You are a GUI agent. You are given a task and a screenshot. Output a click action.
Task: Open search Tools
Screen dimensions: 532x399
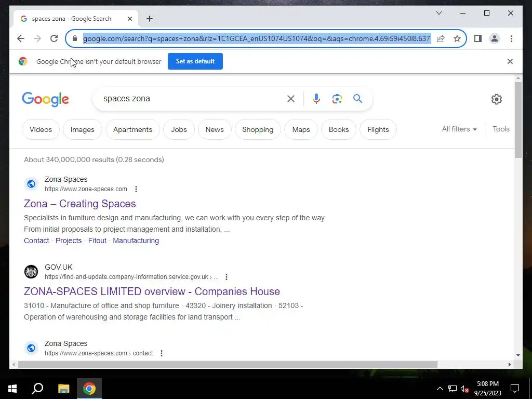pyautogui.click(x=501, y=129)
